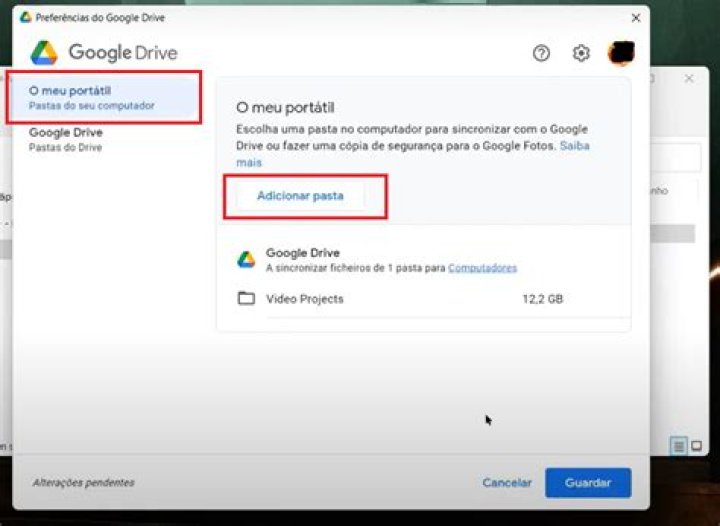The image size is (720, 526).
Task: Close the Preferências do Google Drive window
Action: [636, 18]
